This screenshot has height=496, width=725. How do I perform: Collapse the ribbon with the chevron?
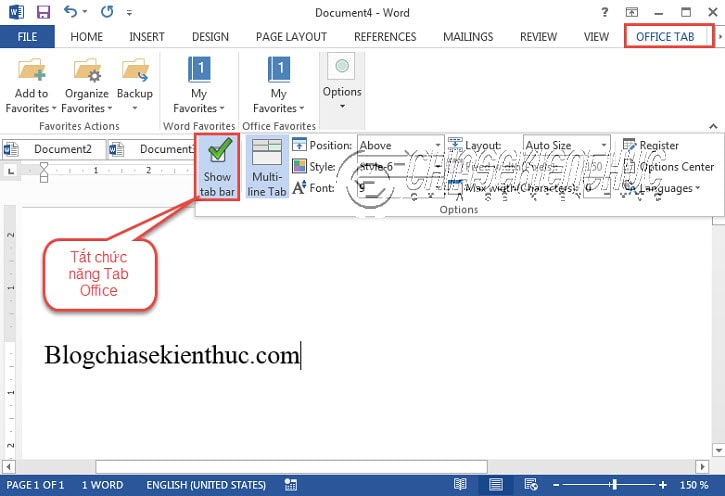[x=713, y=126]
